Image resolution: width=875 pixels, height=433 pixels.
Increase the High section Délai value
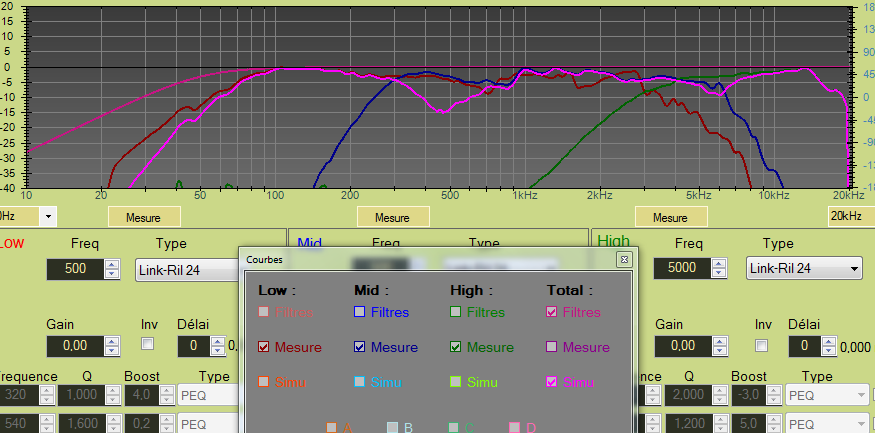point(829,341)
